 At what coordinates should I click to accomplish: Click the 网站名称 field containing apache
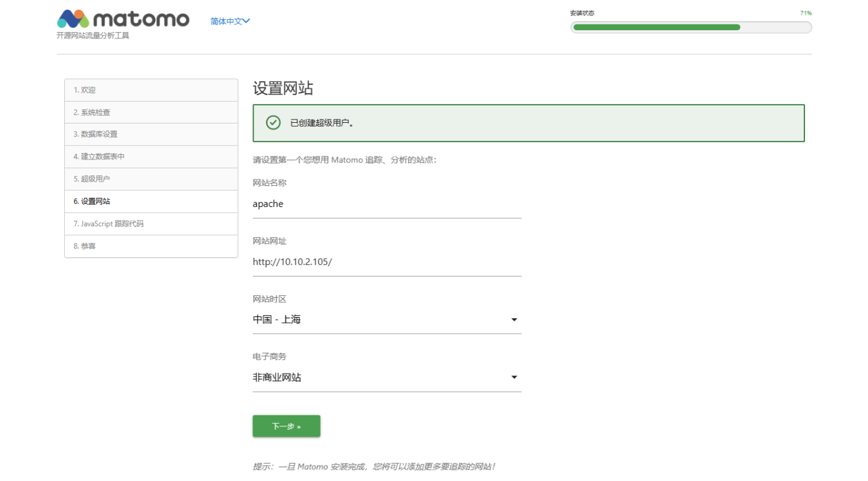point(386,204)
